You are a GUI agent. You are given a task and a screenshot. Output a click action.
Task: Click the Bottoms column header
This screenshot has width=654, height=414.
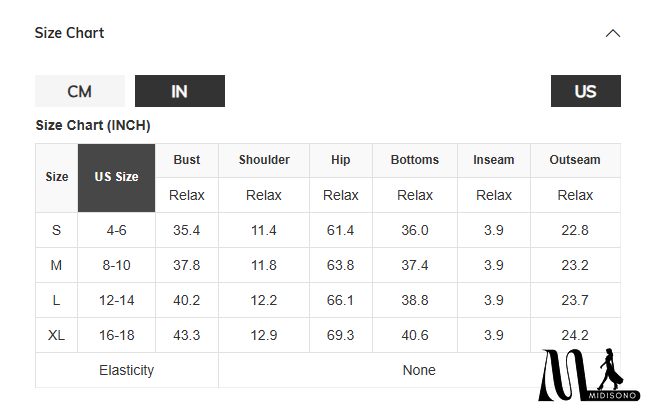(415, 160)
